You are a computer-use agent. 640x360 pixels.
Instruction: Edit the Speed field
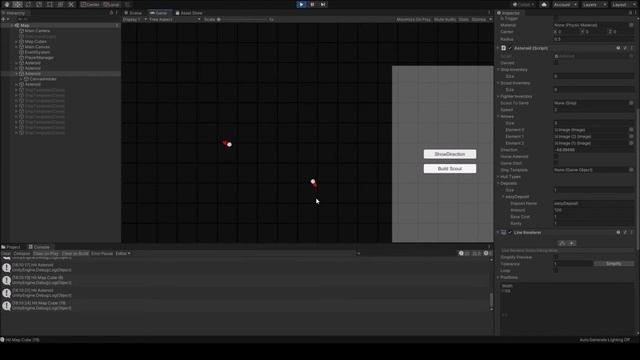click(x=593, y=110)
